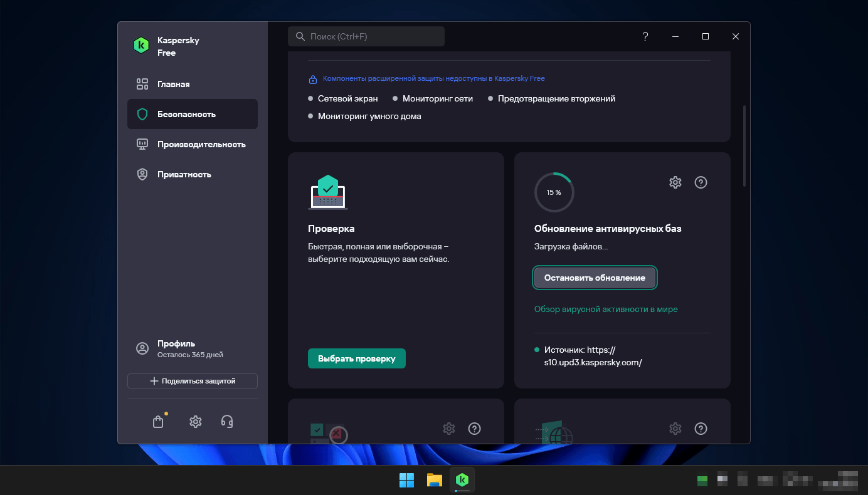Click the lock icon beside Kaspersky Free notice
This screenshot has height=495, width=868.
313,80
